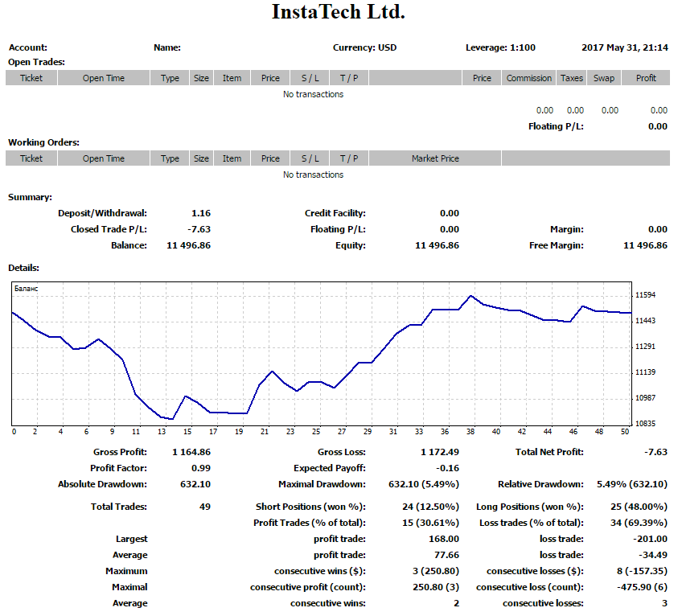This screenshot has height=616, width=678.
Task: Click Swap column header in Open Trades
Action: tap(604, 78)
